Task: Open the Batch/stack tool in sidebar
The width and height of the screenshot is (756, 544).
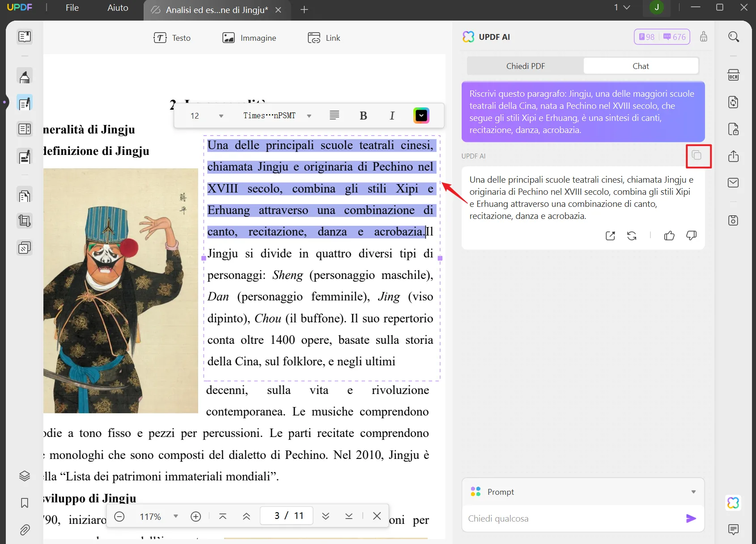Action: (x=25, y=248)
